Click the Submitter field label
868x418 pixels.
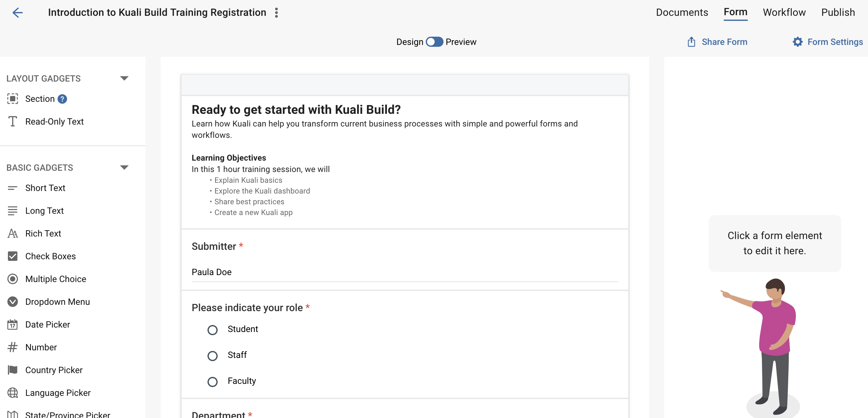coord(214,246)
